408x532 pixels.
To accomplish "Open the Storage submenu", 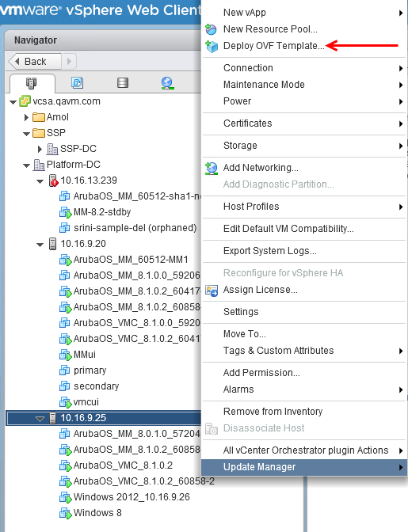I will [x=304, y=146].
